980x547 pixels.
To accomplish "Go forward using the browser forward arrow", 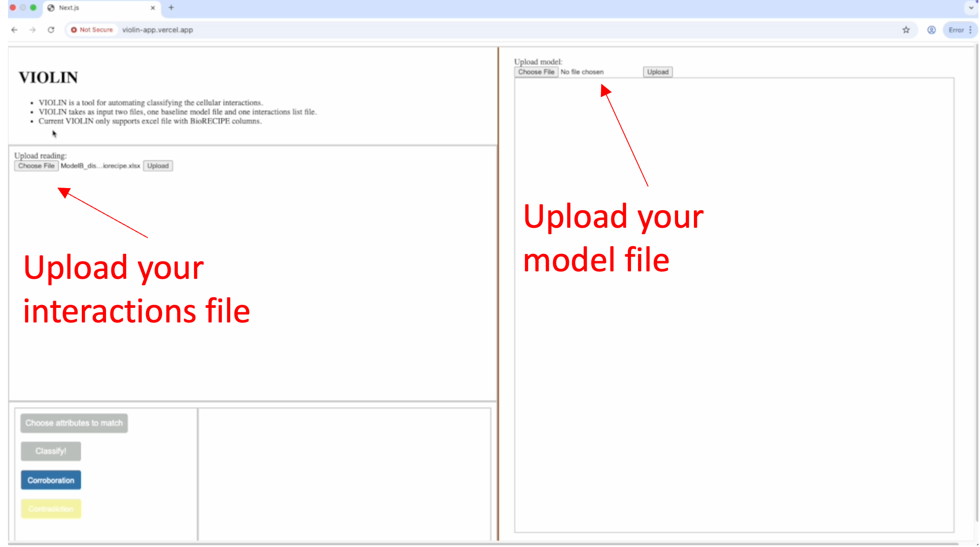I will [x=33, y=30].
